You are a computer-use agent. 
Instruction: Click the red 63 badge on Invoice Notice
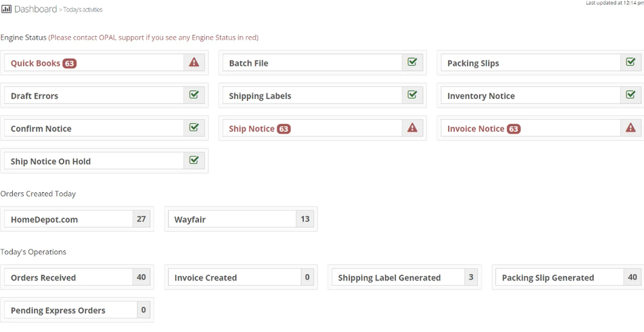513,129
